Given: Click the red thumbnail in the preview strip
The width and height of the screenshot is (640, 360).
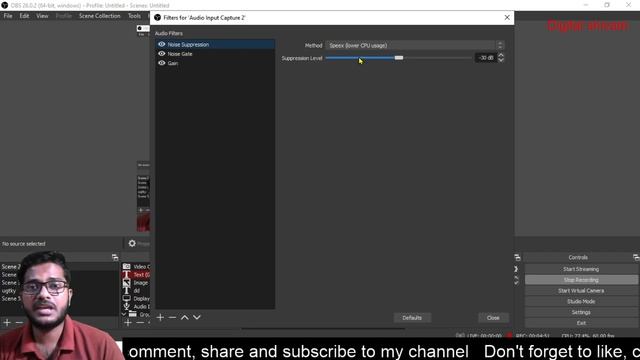Looking at the screenshot, I should [x=143, y=222].
